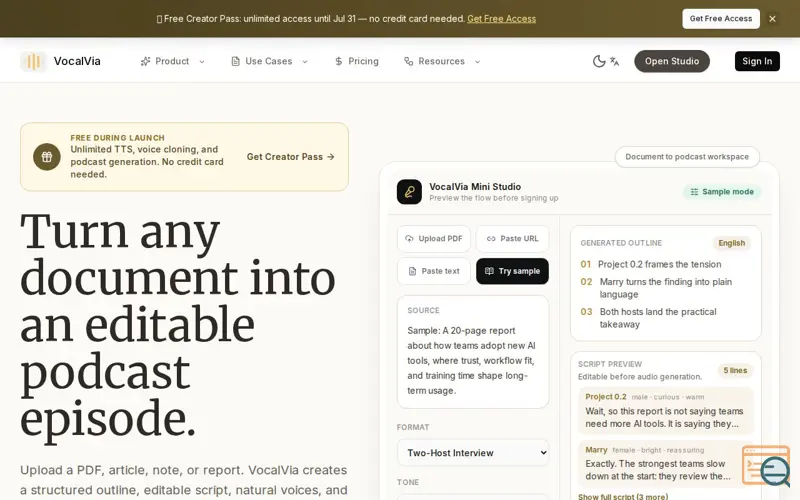Click the VocalVia Mini Studio title
800x500 pixels.
click(x=475, y=187)
